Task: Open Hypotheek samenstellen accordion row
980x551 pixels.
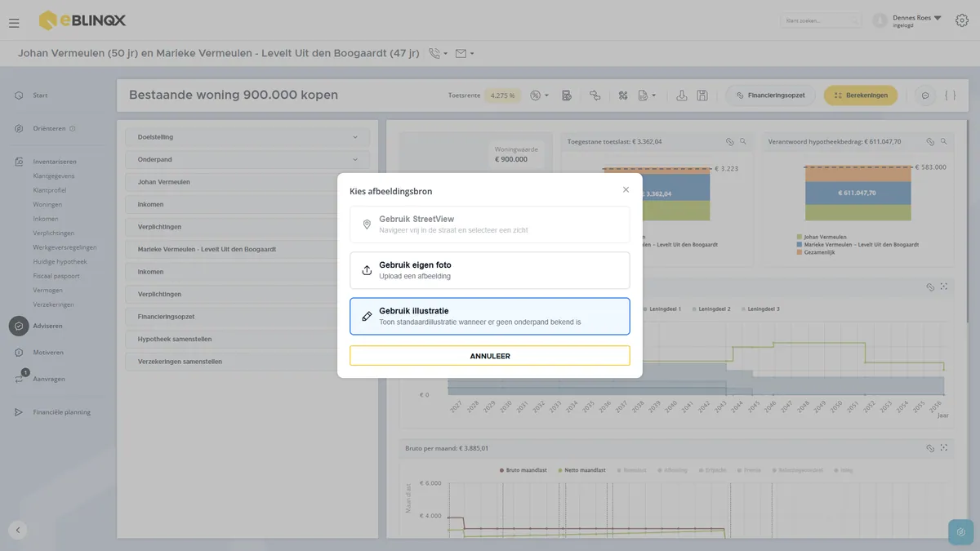Action: click(x=247, y=339)
